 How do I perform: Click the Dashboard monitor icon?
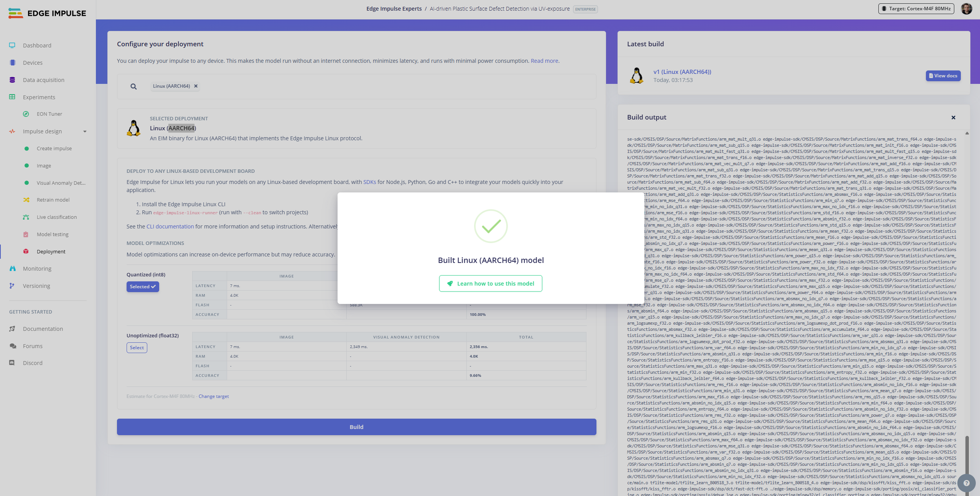pyautogui.click(x=12, y=45)
